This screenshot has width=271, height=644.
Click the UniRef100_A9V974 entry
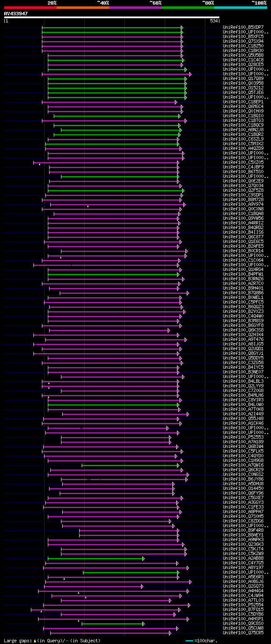[243, 205]
